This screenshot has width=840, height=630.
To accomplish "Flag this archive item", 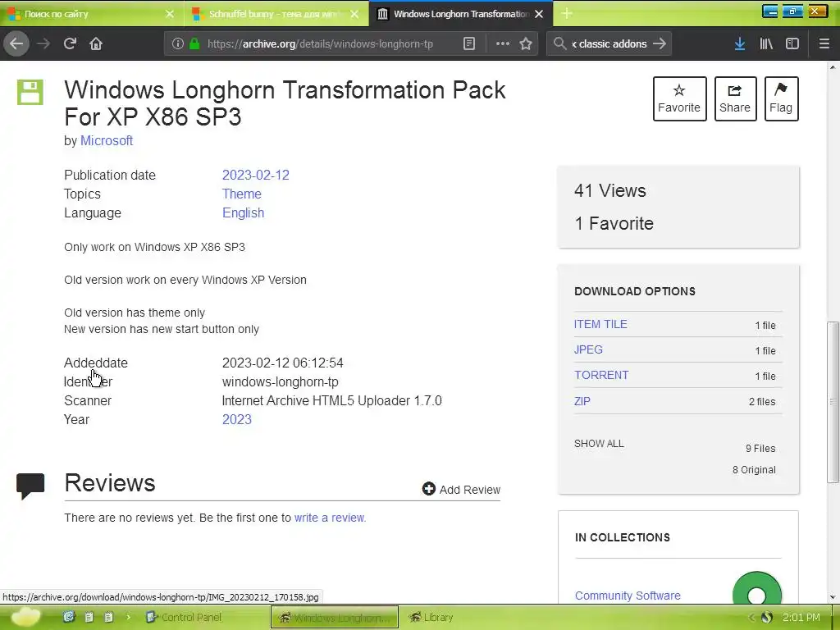I will click(x=781, y=98).
